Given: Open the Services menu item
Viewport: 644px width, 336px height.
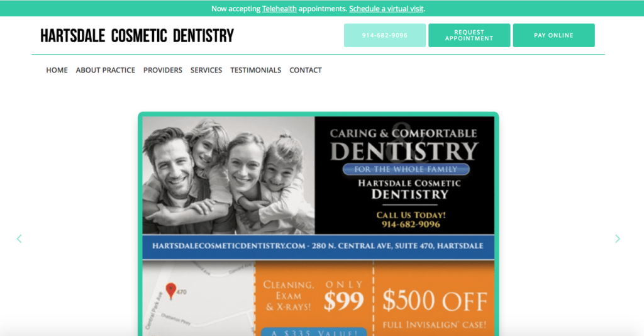Looking at the screenshot, I should [x=206, y=70].
